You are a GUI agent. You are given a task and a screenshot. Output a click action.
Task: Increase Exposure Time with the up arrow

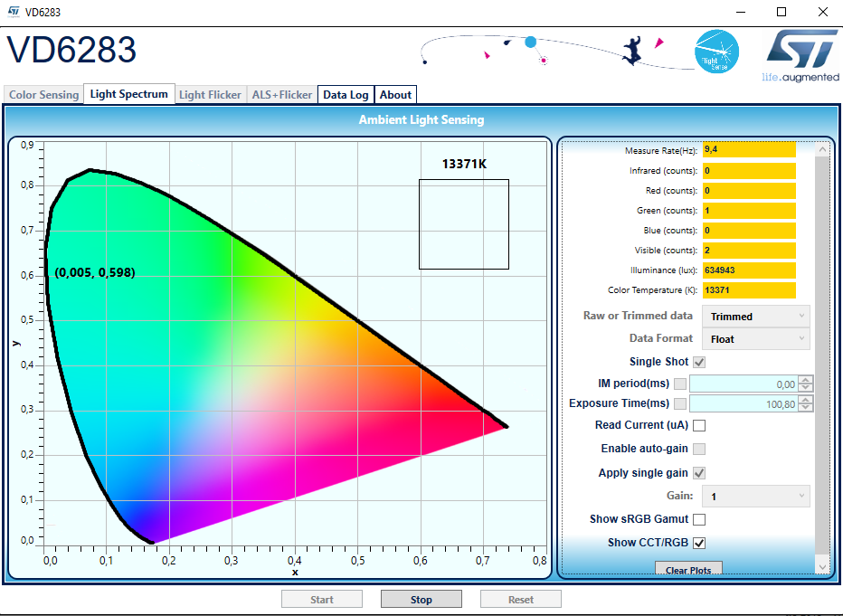point(805,400)
